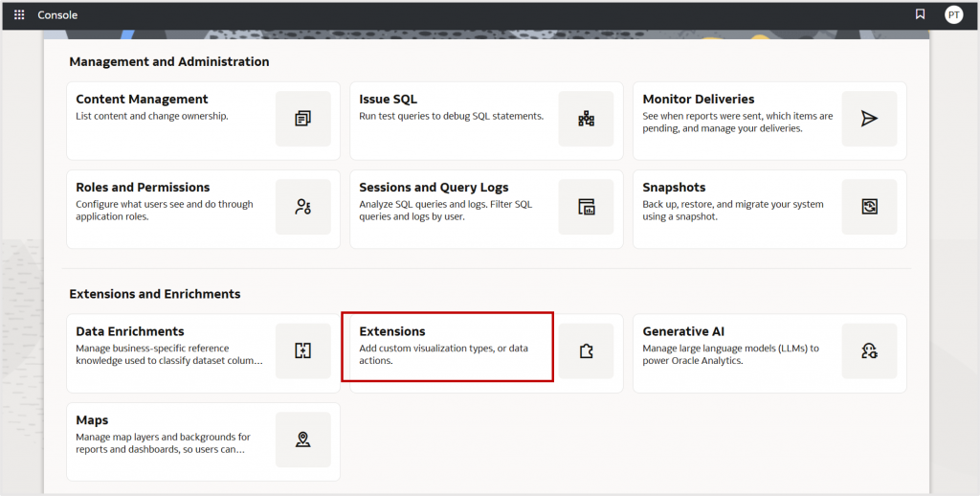Click the Management and Administration heading
This screenshot has height=496, width=980.
[x=169, y=61]
